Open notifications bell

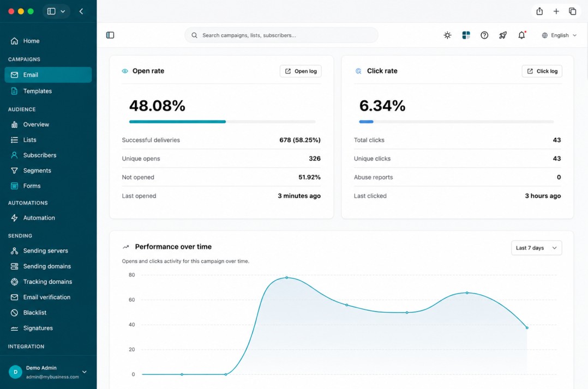(521, 35)
